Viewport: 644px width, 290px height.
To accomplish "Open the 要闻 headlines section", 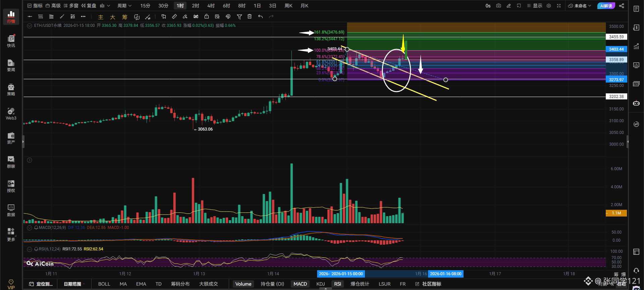I will 11,65.
